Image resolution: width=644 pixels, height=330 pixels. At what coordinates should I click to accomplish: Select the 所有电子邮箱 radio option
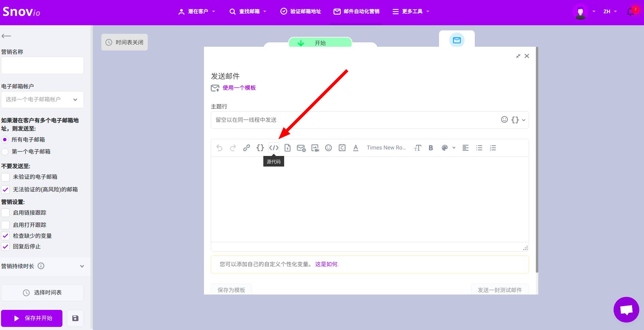tap(5, 140)
